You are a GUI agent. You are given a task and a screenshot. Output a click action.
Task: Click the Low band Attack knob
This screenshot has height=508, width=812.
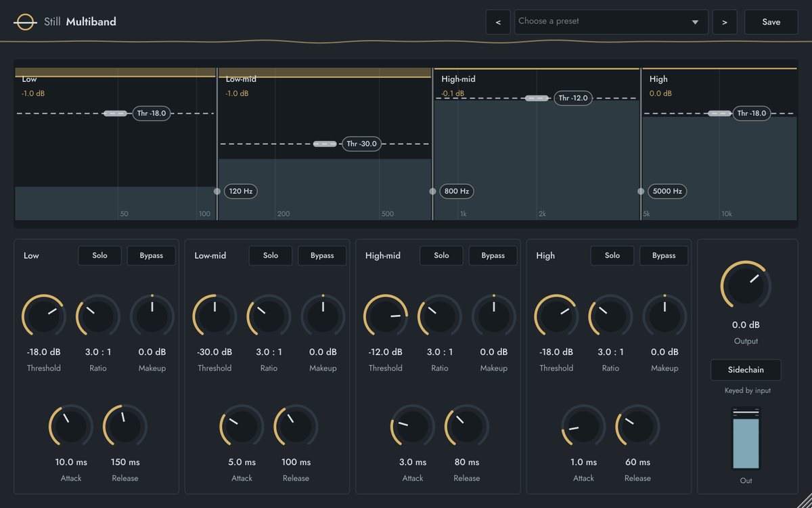pyautogui.click(x=71, y=427)
